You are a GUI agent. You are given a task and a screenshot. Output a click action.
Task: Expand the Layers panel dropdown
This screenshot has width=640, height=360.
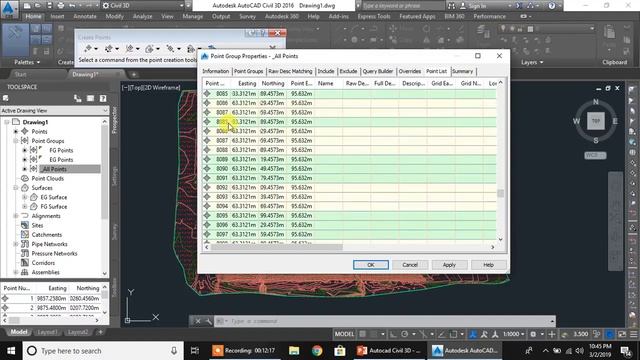532,62
